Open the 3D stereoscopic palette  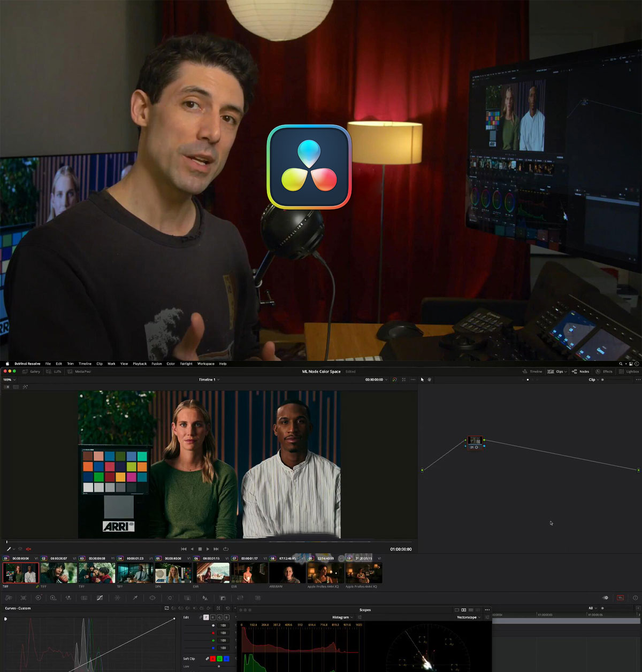257,598
